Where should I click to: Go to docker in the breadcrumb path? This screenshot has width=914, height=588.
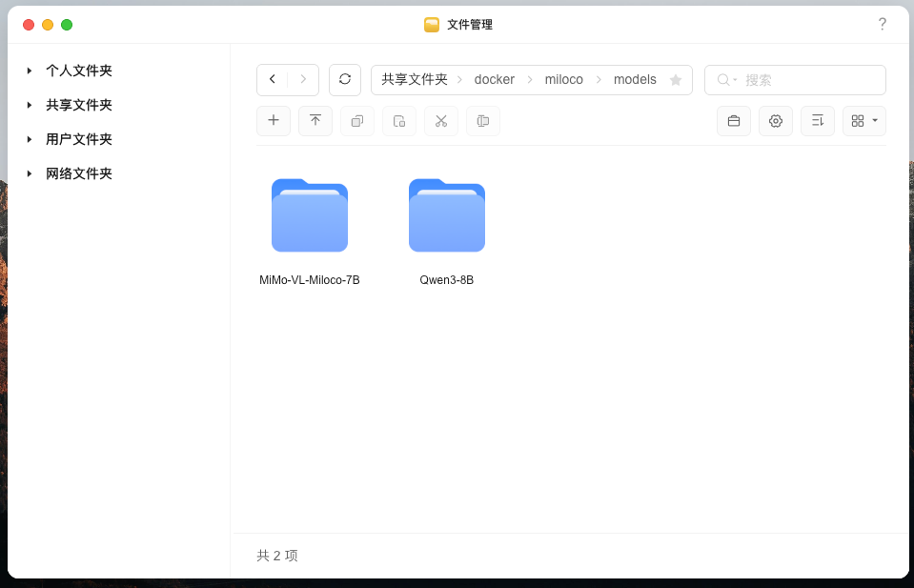tap(495, 80)
